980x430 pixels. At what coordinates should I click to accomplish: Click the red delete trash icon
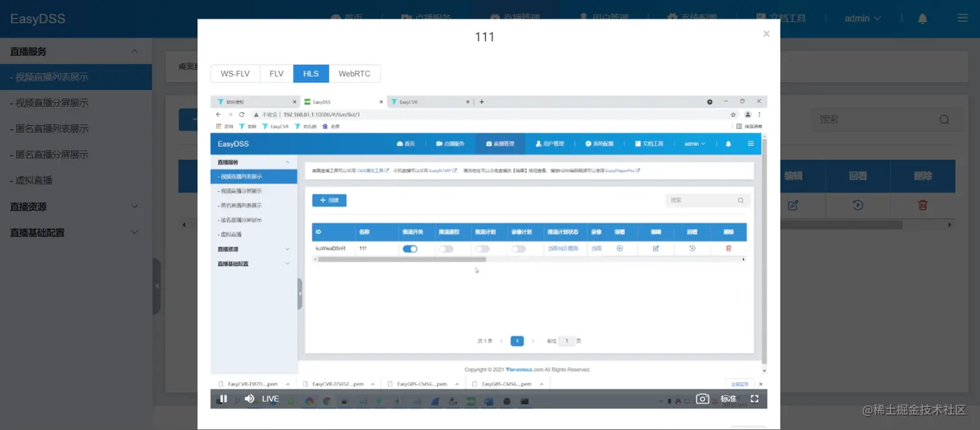(923, 205)
